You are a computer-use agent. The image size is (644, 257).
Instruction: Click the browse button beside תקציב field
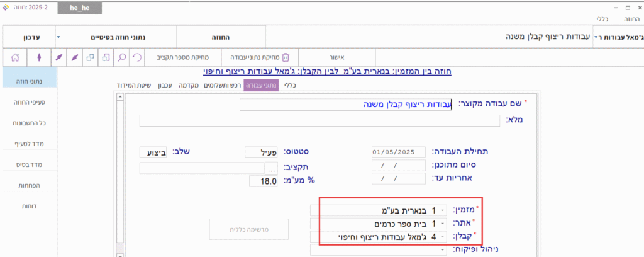coord(271,168)
